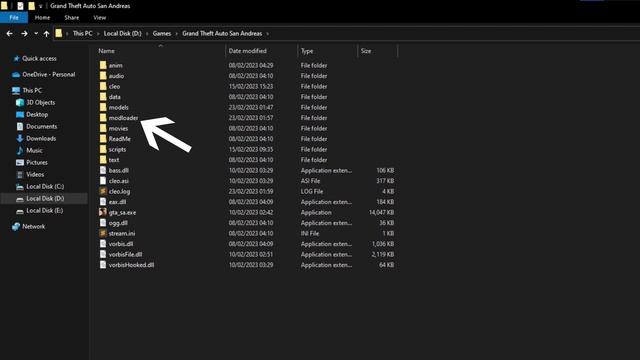This screenshot has height=360, width=640.
Task: Open Pictures in navigation pane
Action: [x=37, y=162]
